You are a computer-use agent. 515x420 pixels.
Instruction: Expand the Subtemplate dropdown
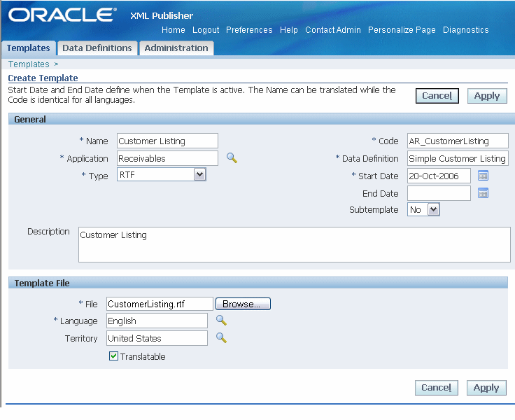pos(434,209)
